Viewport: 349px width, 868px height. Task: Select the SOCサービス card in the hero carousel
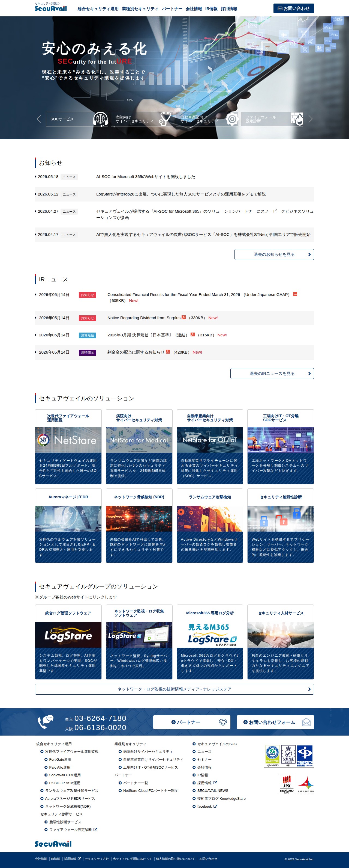(x=77, y=119)
